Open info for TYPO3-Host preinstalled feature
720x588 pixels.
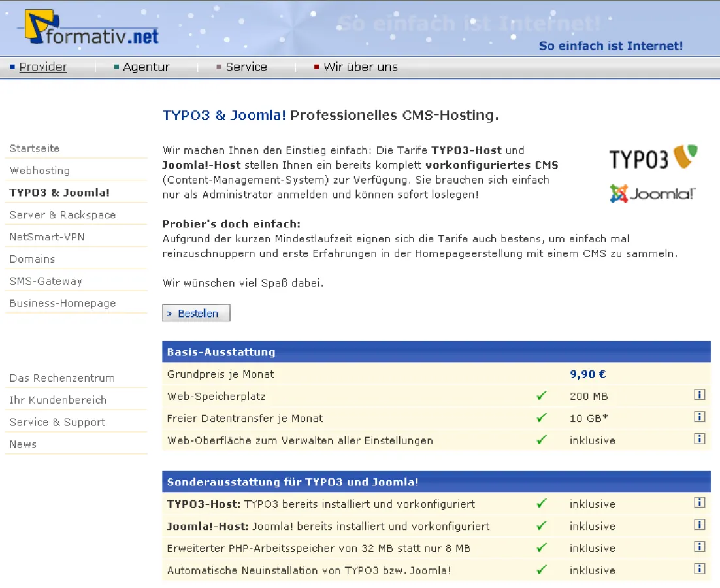pos(700,502)
